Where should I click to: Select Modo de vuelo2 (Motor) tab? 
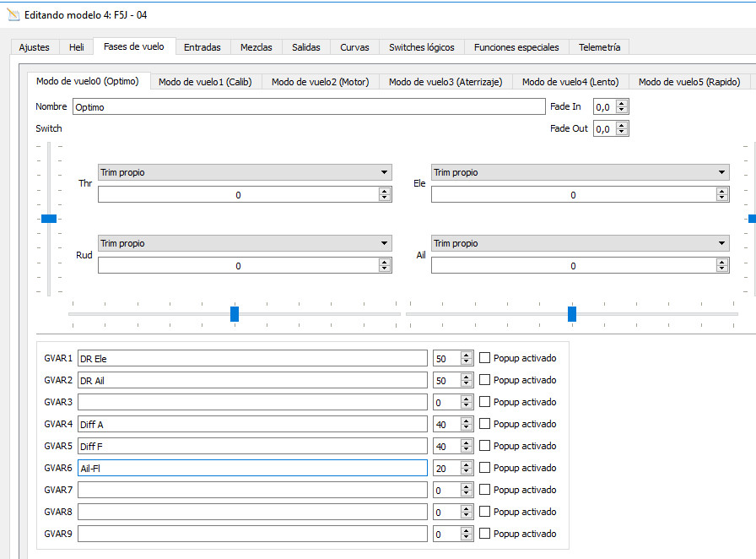pyautogui.click(x=320, y=82)
